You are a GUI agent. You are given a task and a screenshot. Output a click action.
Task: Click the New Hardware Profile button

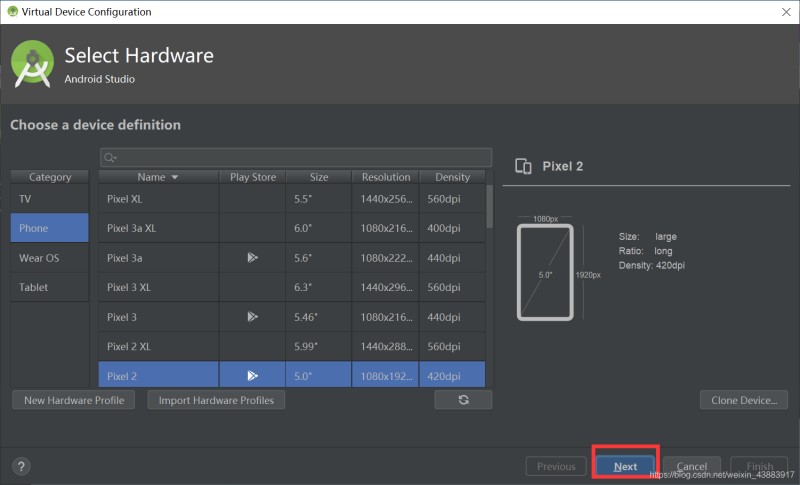(74, 400)
